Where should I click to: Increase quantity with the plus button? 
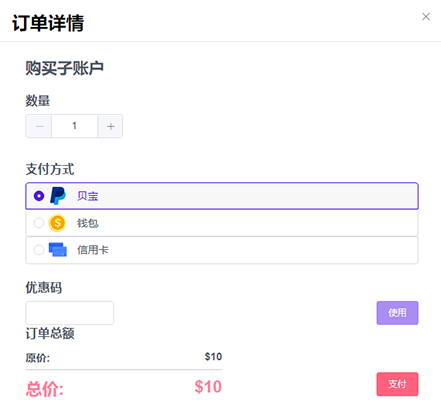click(x=111, y=126)
